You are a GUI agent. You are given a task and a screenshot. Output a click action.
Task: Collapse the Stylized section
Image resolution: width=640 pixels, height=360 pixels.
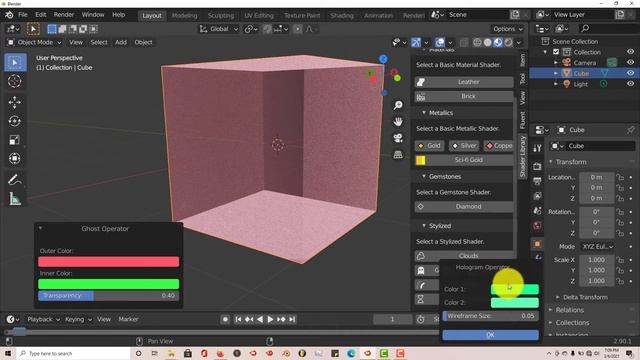pyautogui.click(x=436, y=226)
